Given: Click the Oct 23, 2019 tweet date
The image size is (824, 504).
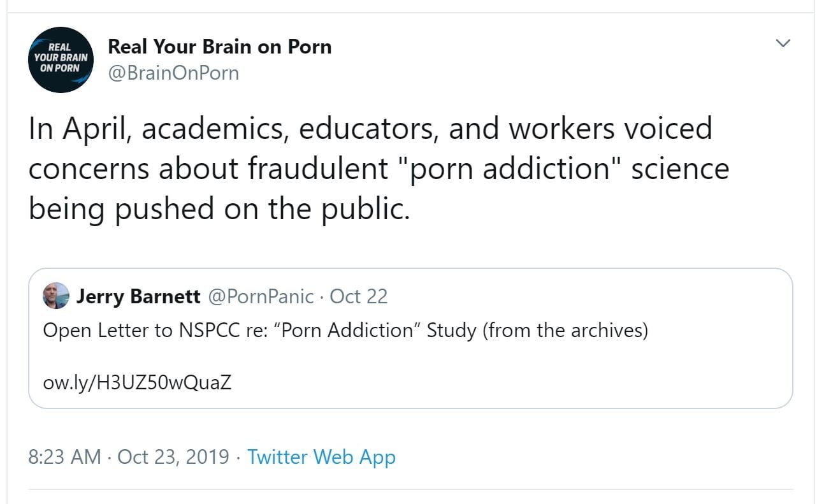Looking at the screenshot, I should (173, 457).
